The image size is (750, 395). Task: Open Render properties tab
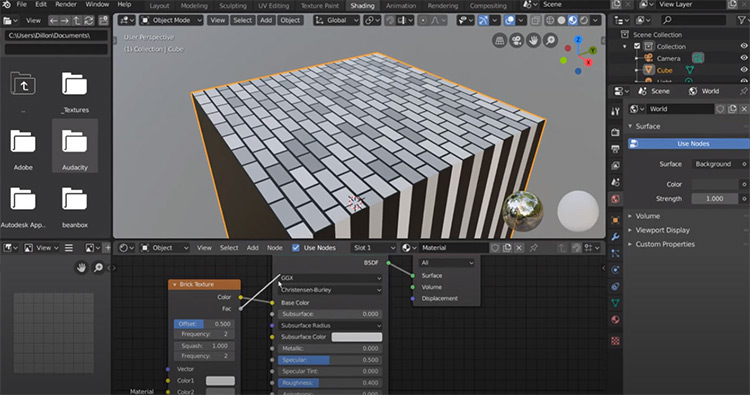616,132
